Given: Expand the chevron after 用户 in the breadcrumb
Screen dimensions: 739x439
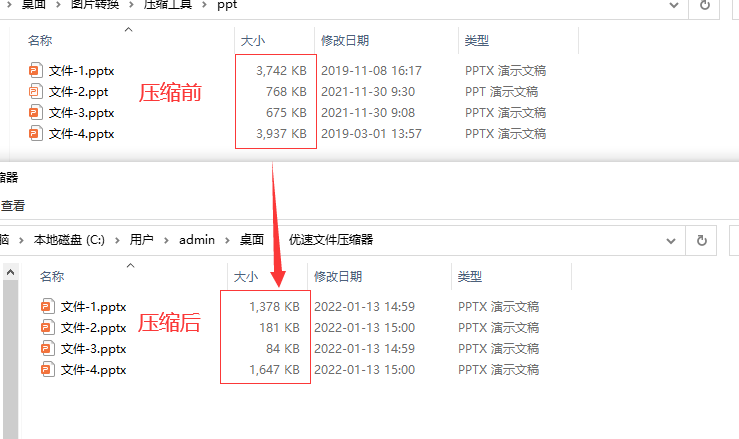Looking at the screenshot, I should [x=166, y=240].
